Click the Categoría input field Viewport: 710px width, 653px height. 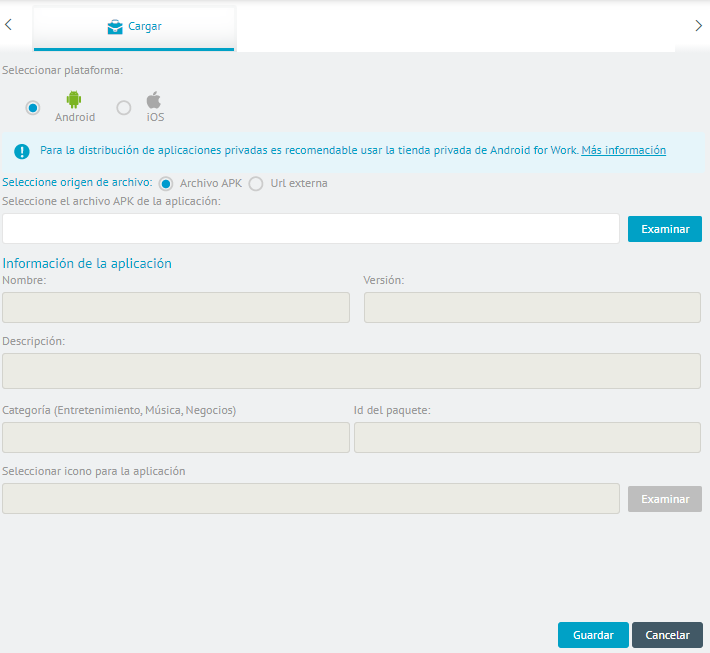coord(176,437)
